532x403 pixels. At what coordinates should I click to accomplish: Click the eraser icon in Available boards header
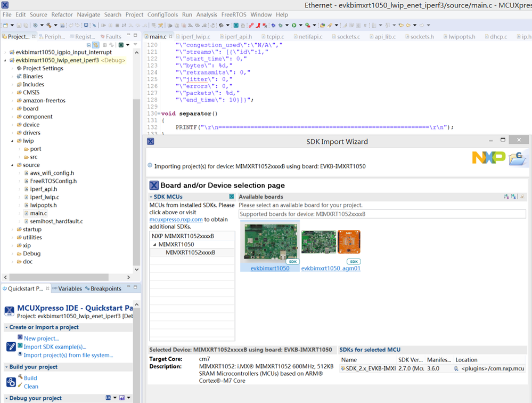[x=522, y=197]
